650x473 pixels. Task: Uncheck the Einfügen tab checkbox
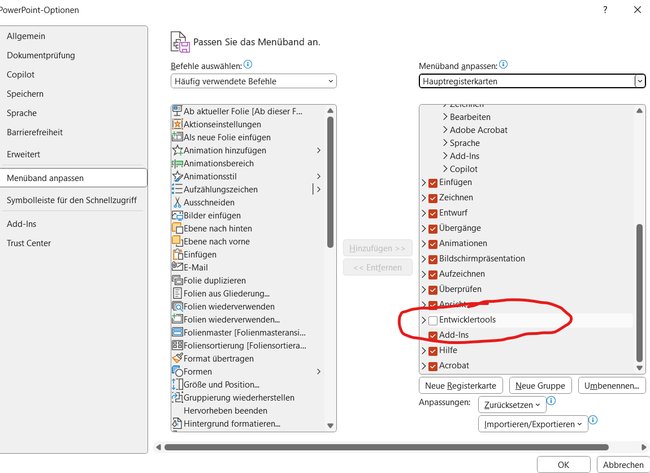[x=433, y=183]
